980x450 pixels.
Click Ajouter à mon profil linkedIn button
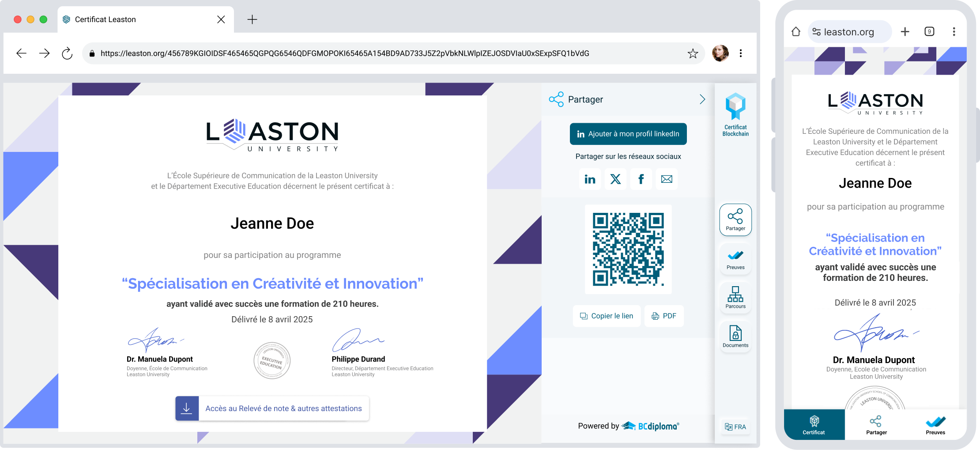[628, 134]
